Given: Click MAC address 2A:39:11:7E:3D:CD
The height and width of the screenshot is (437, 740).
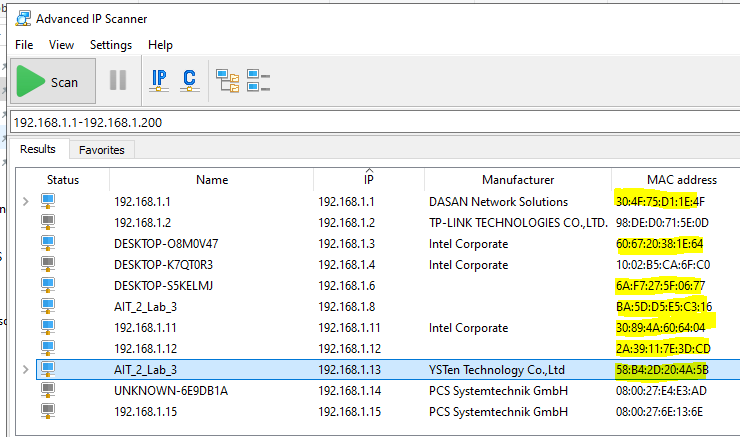Looking at the screenshot, I should pos(663,349).
